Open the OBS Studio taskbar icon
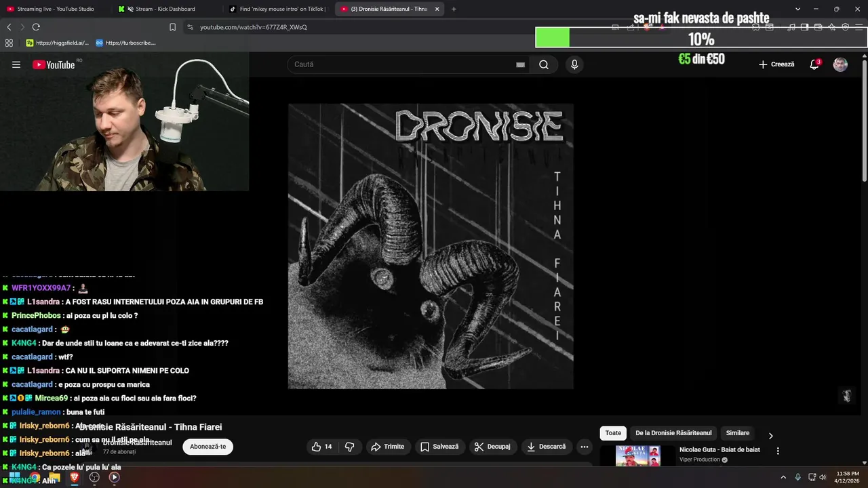The image size is (868, 488). point(94,477)
